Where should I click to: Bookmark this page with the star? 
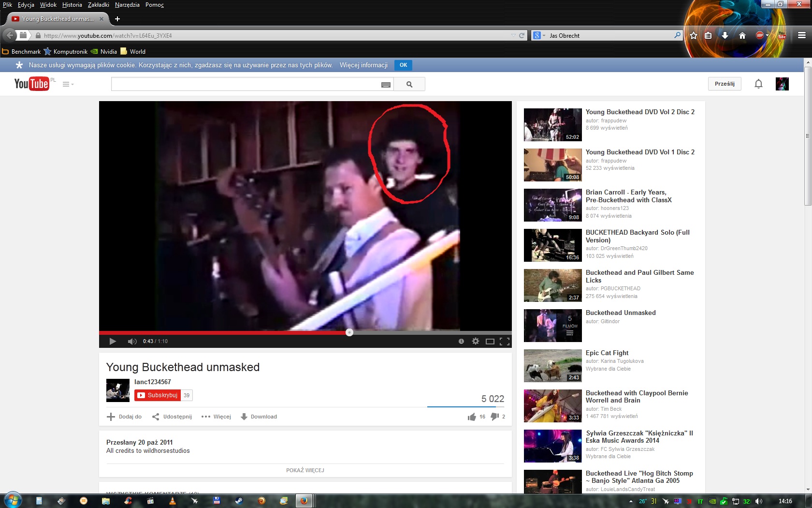pyautogui.click(x=694, y=35)
